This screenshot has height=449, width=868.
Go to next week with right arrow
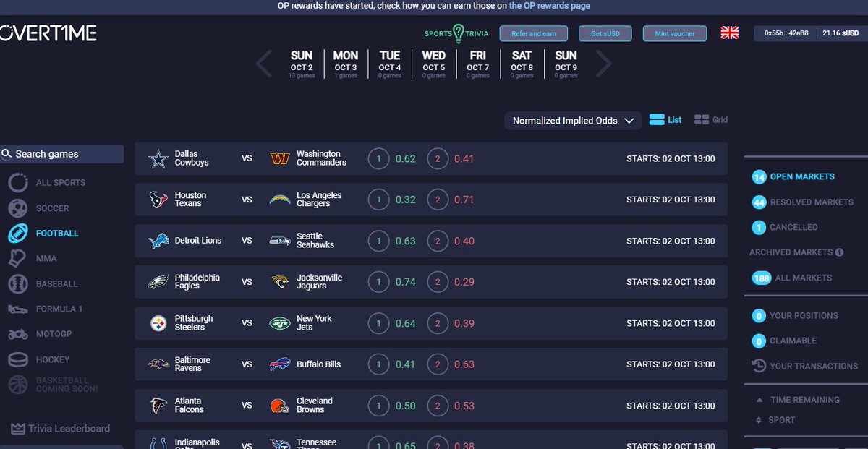pos(603,64)
